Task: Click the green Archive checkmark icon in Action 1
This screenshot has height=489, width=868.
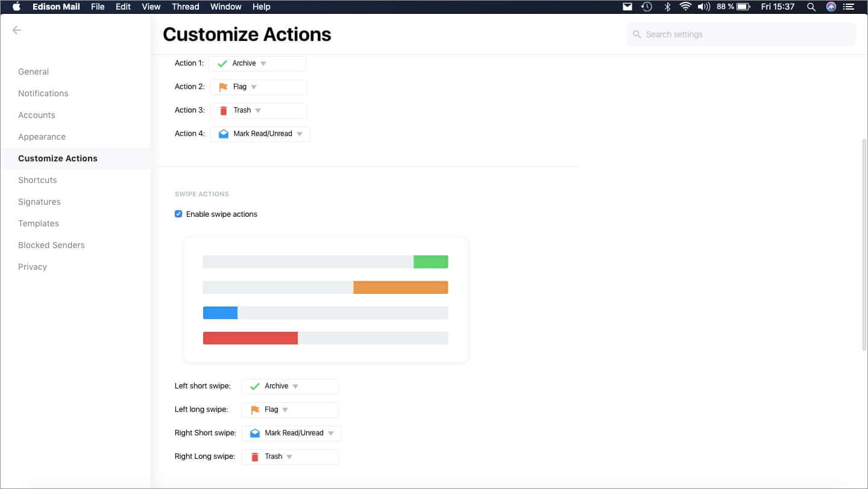Action: (x=222, y=64)
